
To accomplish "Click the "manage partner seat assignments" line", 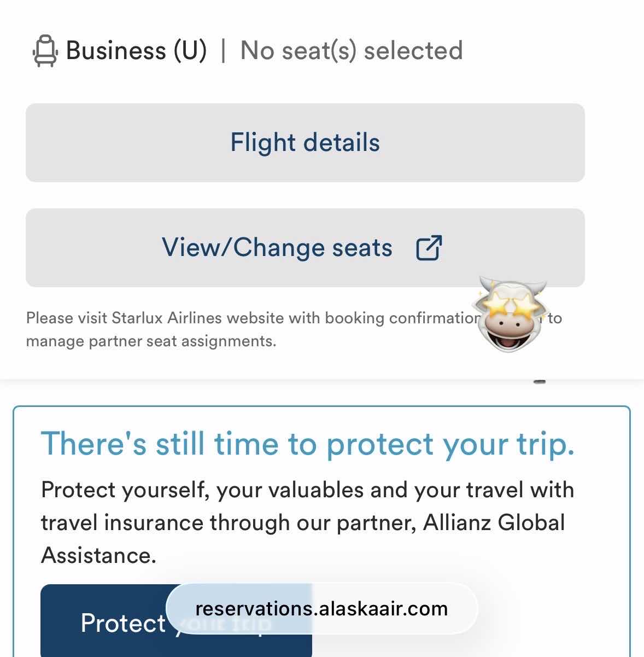I will (x=151, y=341).
